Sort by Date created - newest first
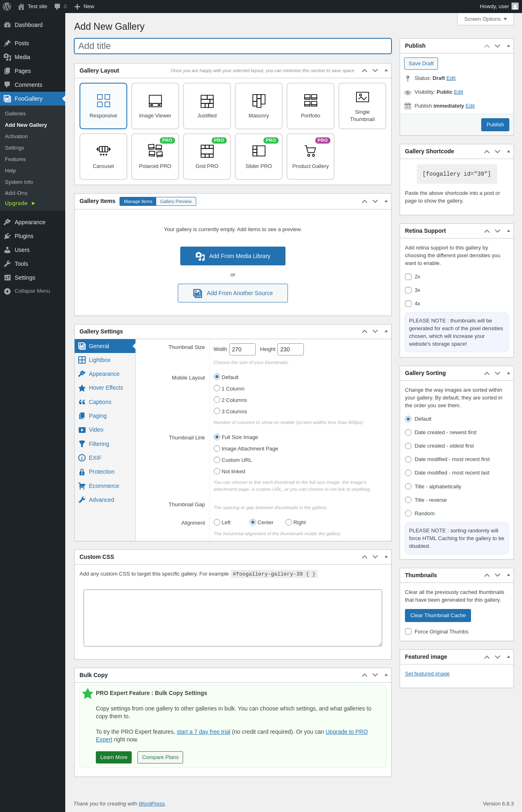Screen dimensions: 522x812 tap(408, 432)
